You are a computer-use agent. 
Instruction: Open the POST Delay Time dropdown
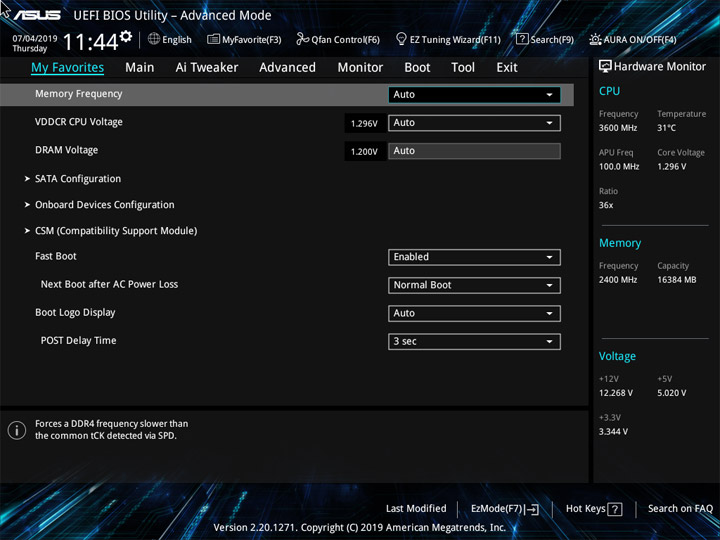tap(474, 342)
